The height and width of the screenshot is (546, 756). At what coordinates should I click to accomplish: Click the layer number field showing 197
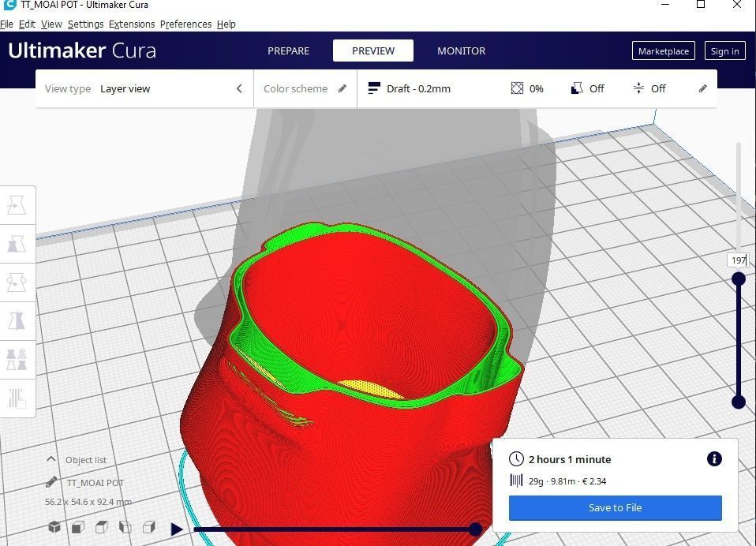738,260
